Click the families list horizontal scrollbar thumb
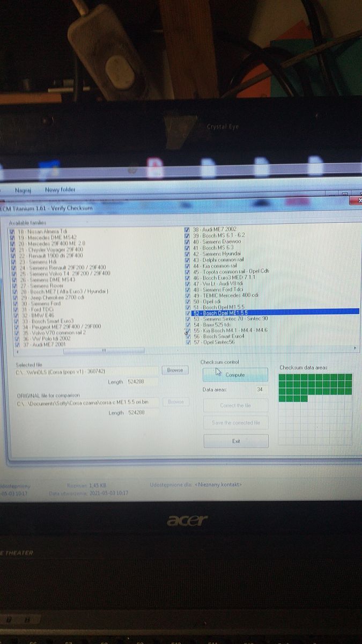The height and width of the screenshot is (644, 362). click(x=104, y=351)
